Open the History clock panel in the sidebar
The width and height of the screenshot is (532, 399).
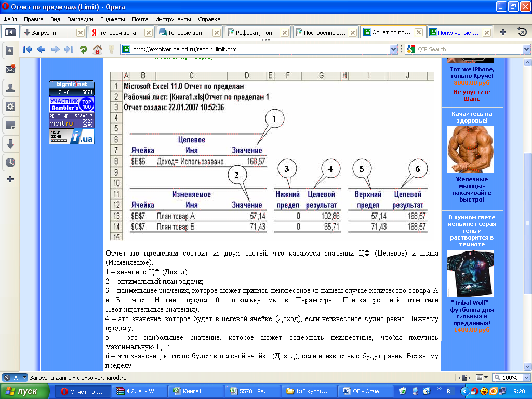click(x=10, y=163)
